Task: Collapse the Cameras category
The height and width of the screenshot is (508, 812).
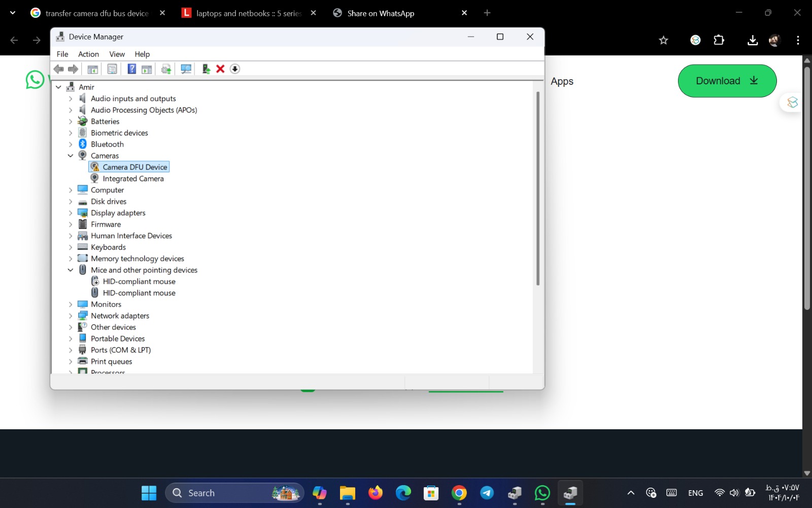Action: point(71,155)
